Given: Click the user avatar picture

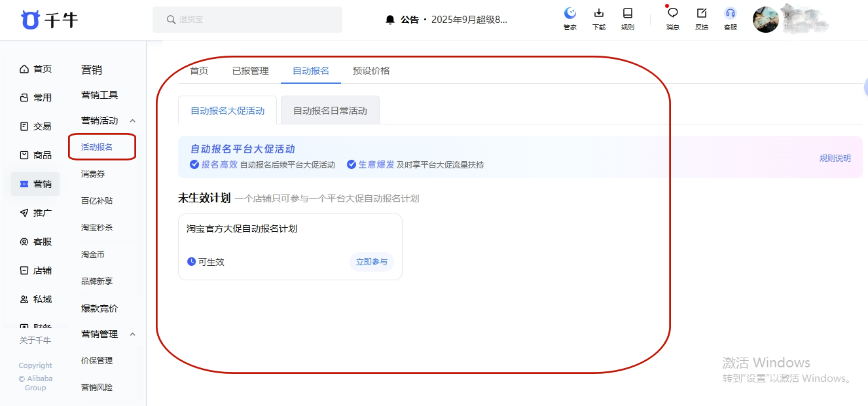Looking at the screenshot, I should 766,20.
